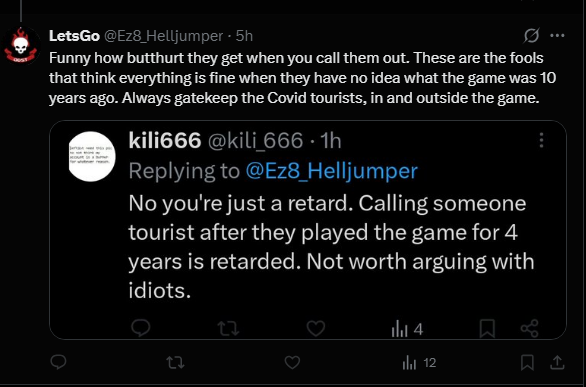
Task: Open the LetsGo profile name
Action: [x=74, y=36]
